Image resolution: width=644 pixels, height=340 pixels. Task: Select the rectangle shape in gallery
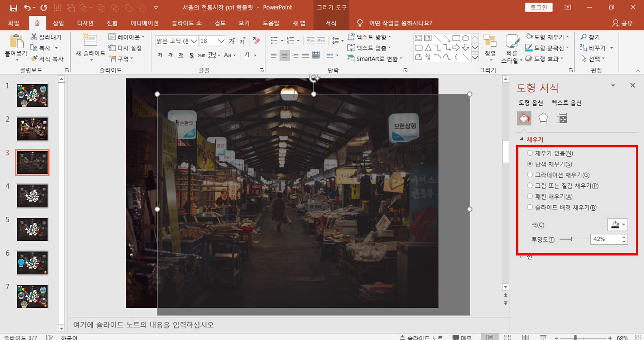(456, 38)
